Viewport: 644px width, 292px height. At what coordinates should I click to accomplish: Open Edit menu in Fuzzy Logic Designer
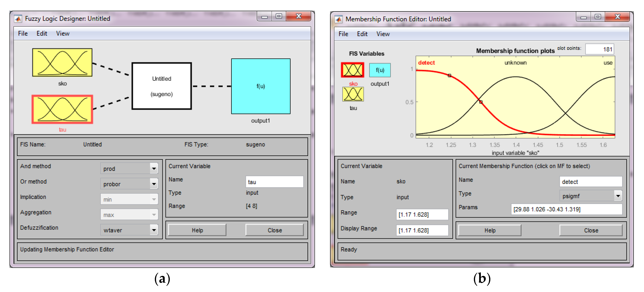[x=42, y=34]
